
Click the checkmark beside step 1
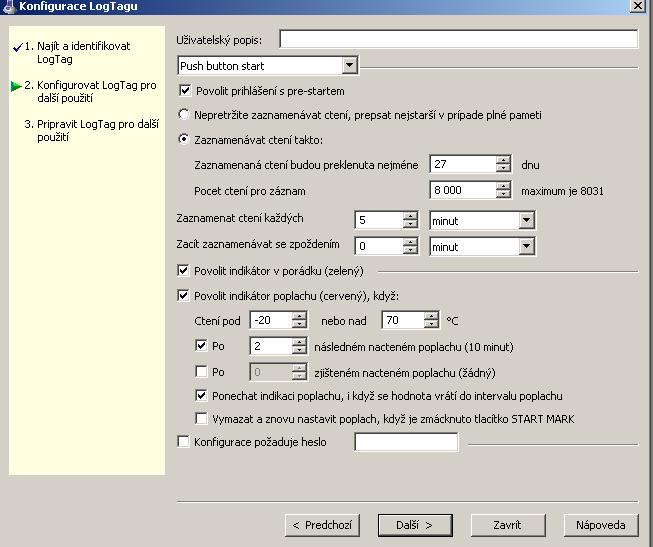(x=17, y=47)
